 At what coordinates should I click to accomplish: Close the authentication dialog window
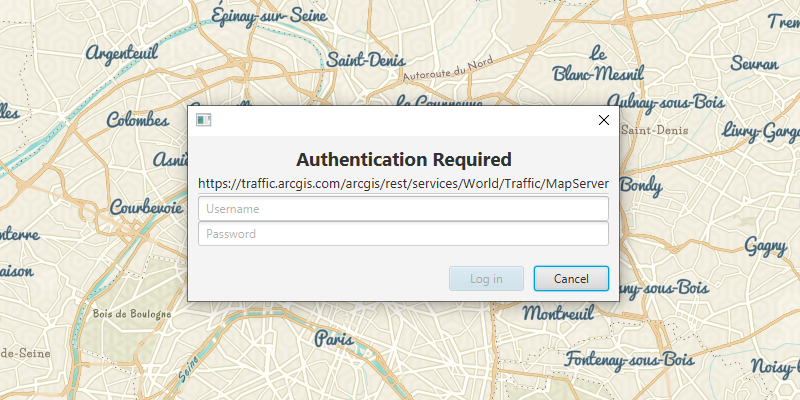click(x=603, y=120)
